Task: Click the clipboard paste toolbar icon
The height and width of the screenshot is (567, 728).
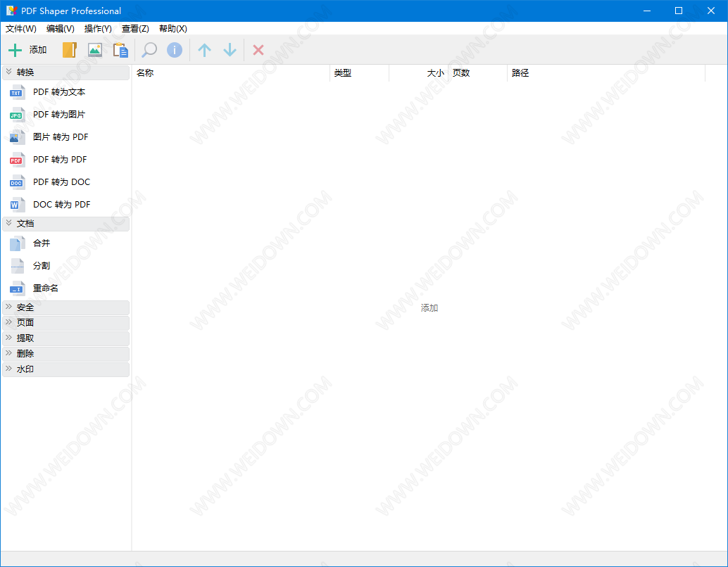Action: point(120,50)
